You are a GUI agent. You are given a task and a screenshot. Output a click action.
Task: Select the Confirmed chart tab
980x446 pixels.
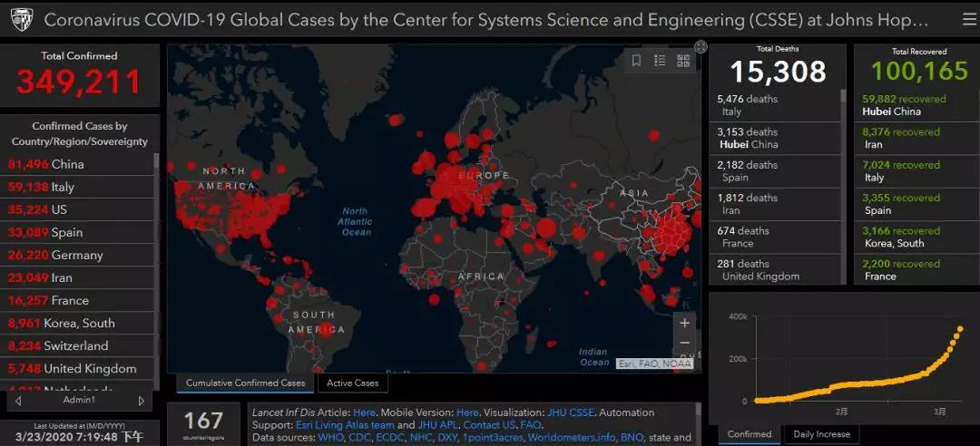(x=750, y=435)
